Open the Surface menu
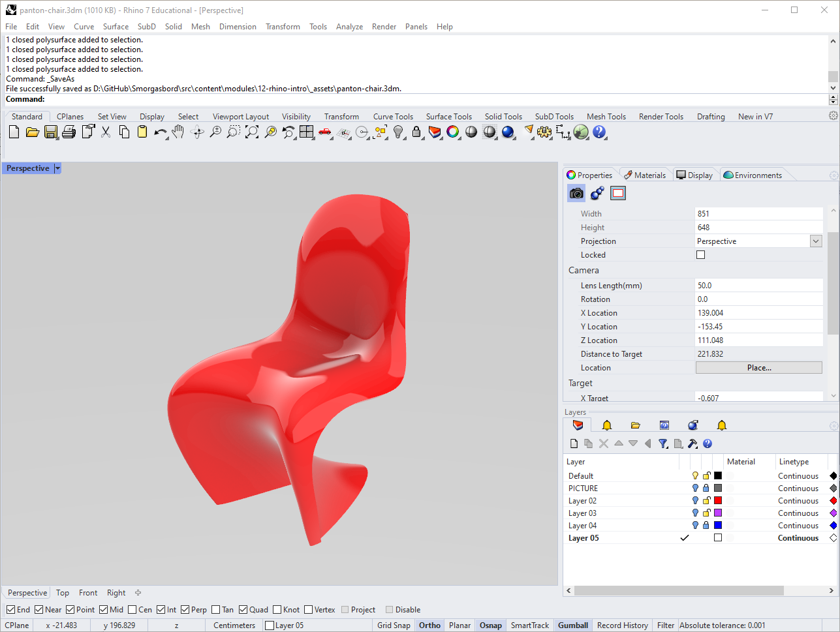840x632 pixels. tap(116, 27)
